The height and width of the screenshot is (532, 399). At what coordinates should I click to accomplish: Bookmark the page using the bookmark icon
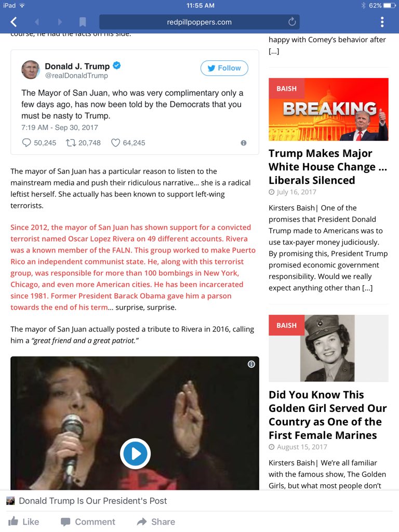pyautogui.click(x=83, y=22)
